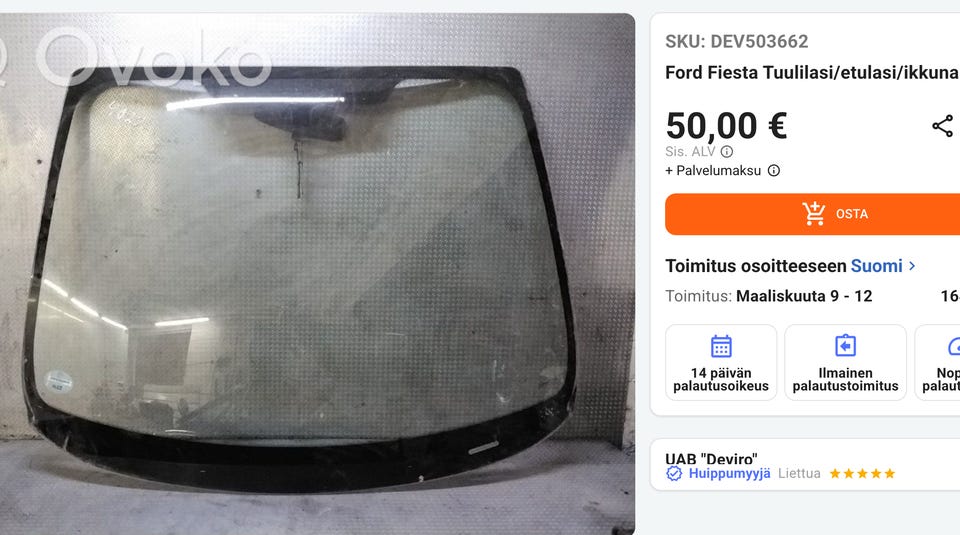Click the Huippumyyjä top seller label
The image size is (960, 535).
click(x=729, y=474)
